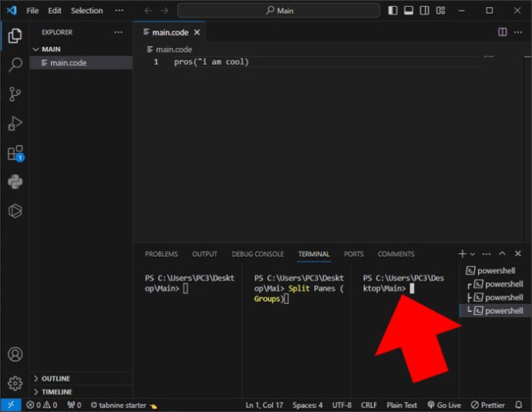The width and height of the screenshot is (532, 412).
Task: Open the Extensions view with badge
Action: pos(15,154)
